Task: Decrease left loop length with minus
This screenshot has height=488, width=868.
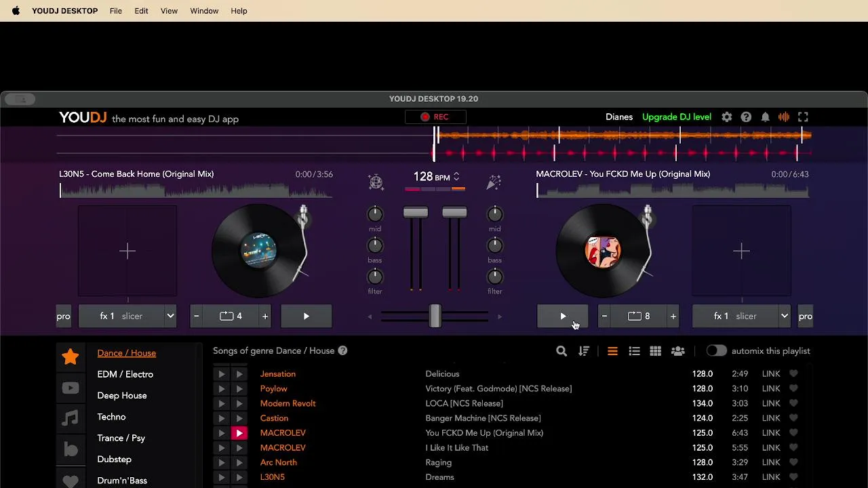Action: (197, 317)
